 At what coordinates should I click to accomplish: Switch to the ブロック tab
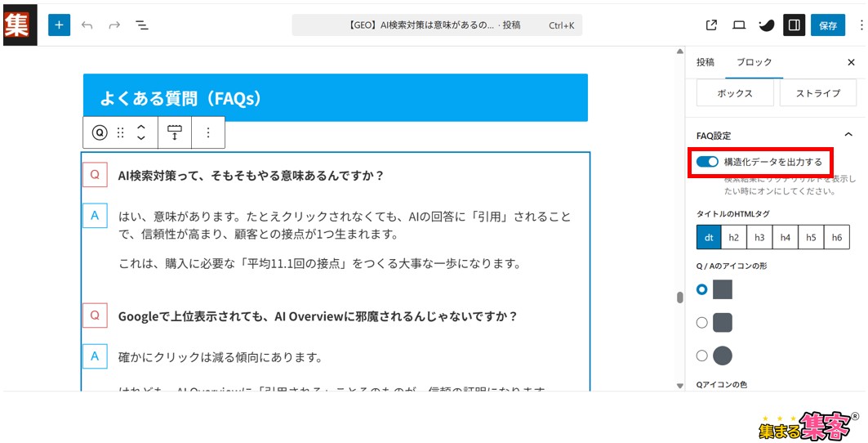tap(754, 62)
